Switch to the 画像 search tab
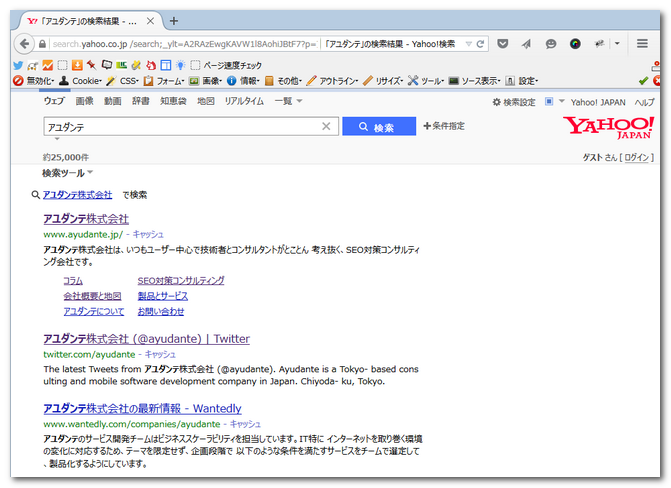This screenshot has height=488, width=671. (x=84, y=101)
